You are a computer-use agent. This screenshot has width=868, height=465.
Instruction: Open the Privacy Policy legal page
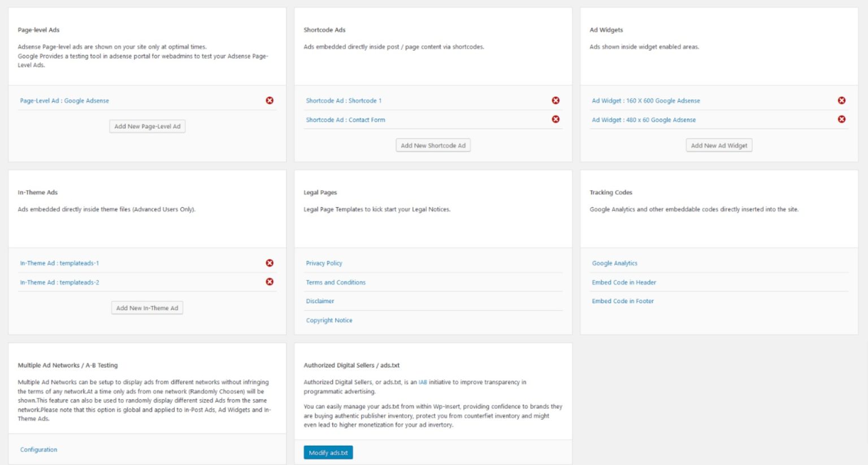coord(324,262)
